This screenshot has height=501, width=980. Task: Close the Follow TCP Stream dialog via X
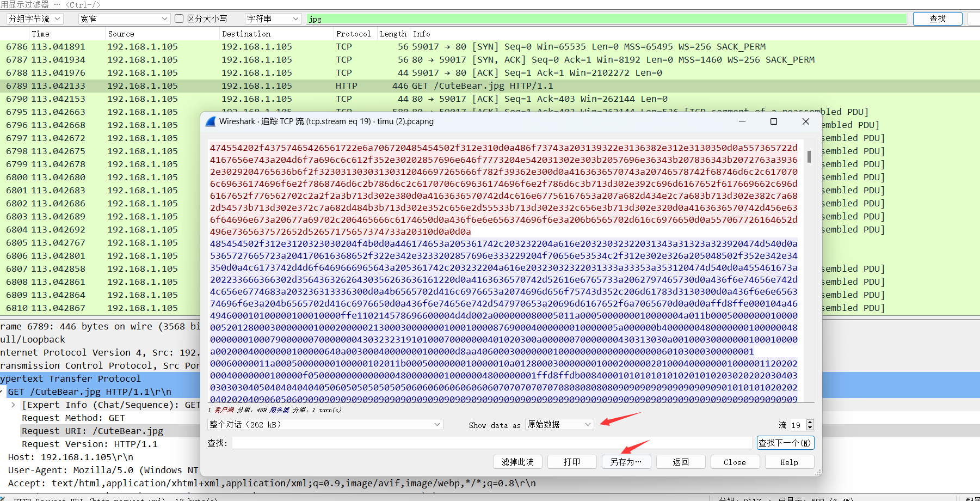(806, 121)
